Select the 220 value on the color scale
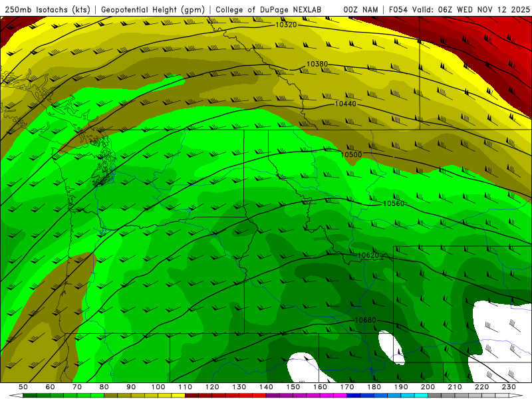532x399 pixels. pyautogui.click(x=482, y=387)
